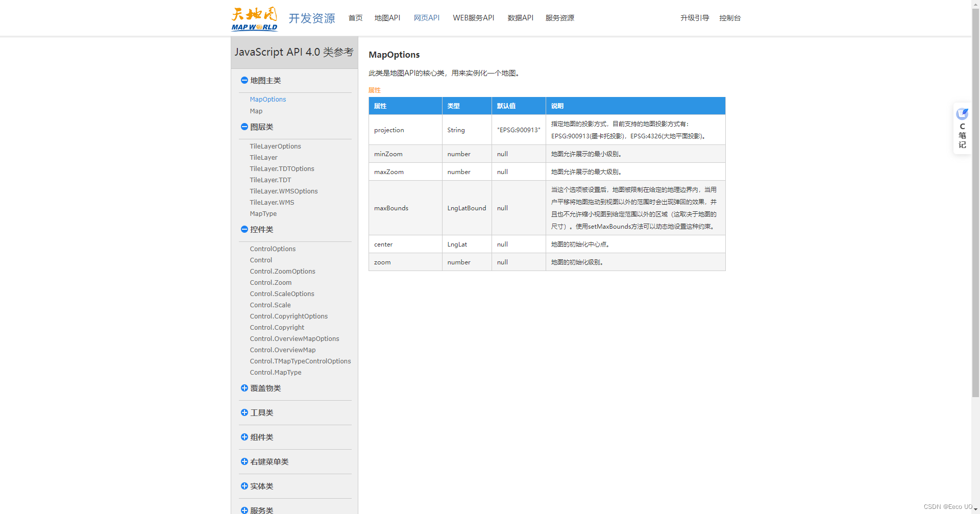Open the 控制台 link
This screenshot has width=980, height=514.
(729, 17)
